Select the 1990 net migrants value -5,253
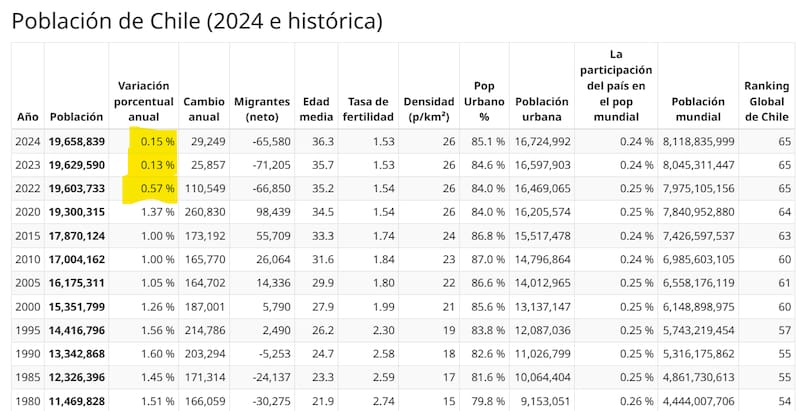Screen dimensions: 800x411 pos(271,353)
